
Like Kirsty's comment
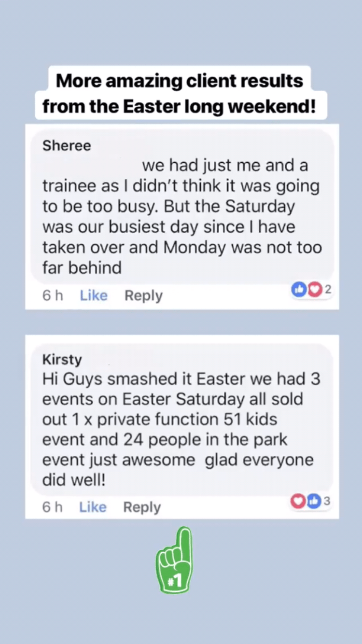93,507
